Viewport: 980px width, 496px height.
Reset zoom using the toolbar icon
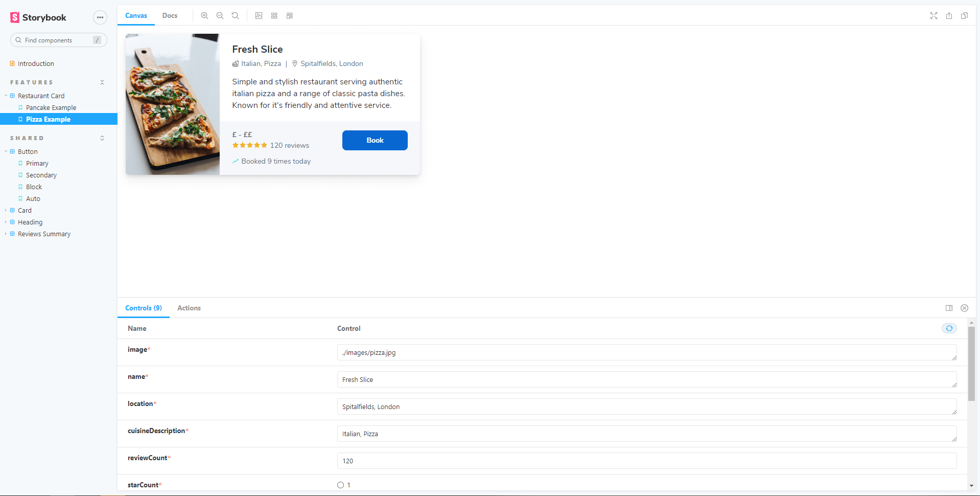coord(235,16)
